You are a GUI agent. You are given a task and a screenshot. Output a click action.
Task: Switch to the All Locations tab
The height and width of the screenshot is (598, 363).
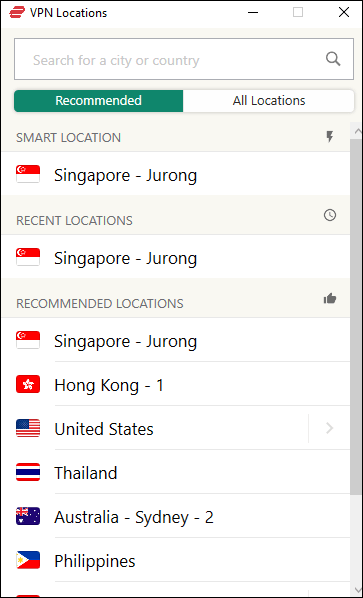tap(269, 101)
